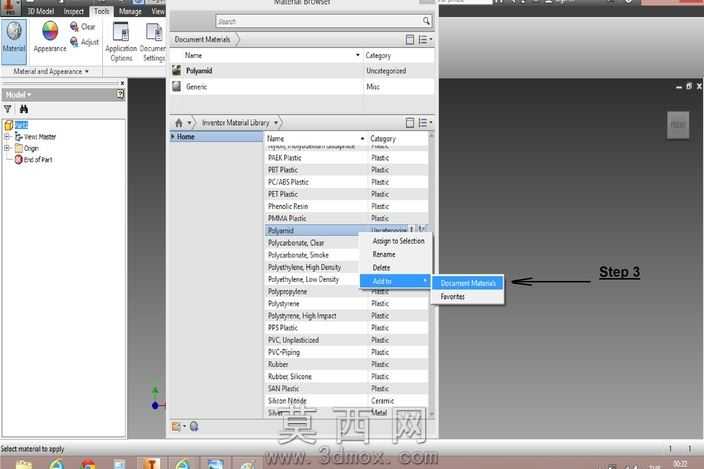Open File Explorer from the taskbar

pyautogui.click(x=24, y=465)
